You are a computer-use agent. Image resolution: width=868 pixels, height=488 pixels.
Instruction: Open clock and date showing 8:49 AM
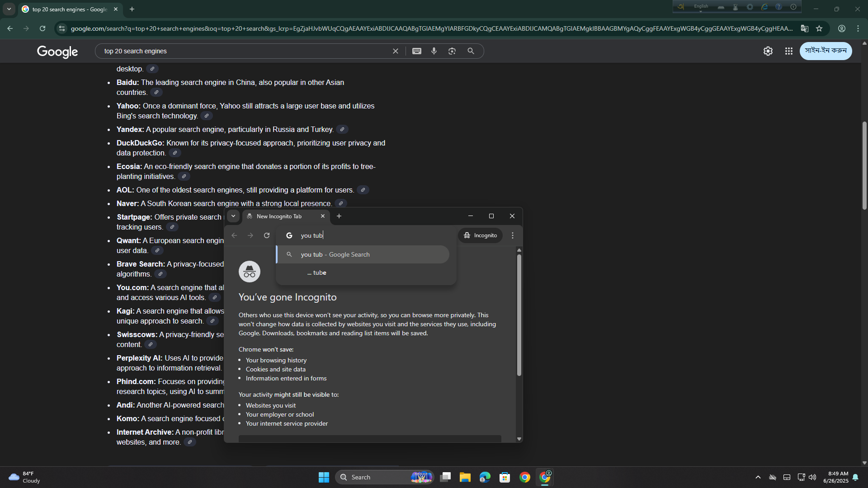836,477
